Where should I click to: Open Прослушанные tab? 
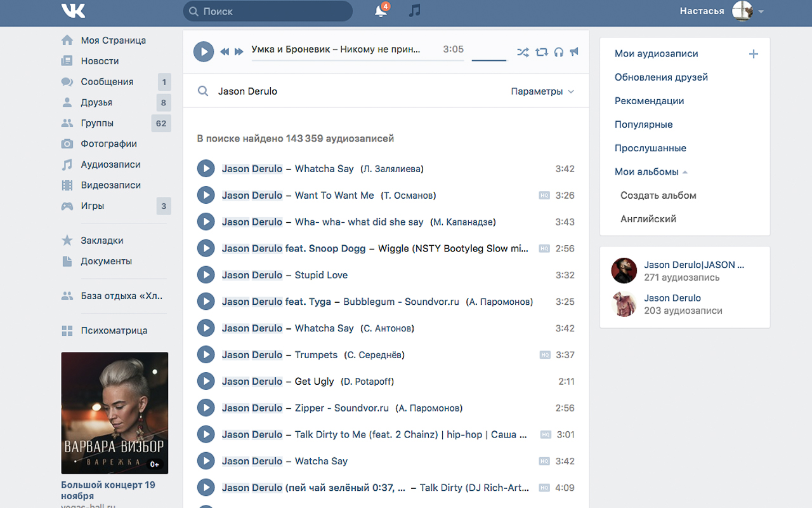(x=650, y=148)
